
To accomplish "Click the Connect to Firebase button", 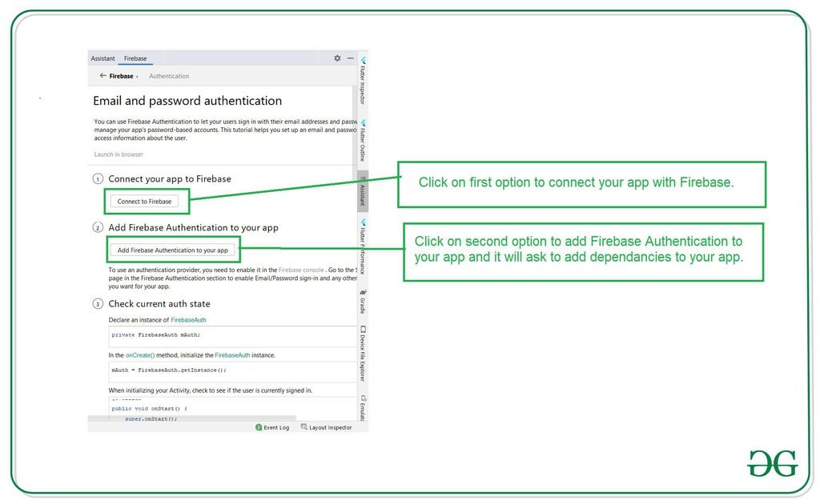I will (x=144, y=202).
